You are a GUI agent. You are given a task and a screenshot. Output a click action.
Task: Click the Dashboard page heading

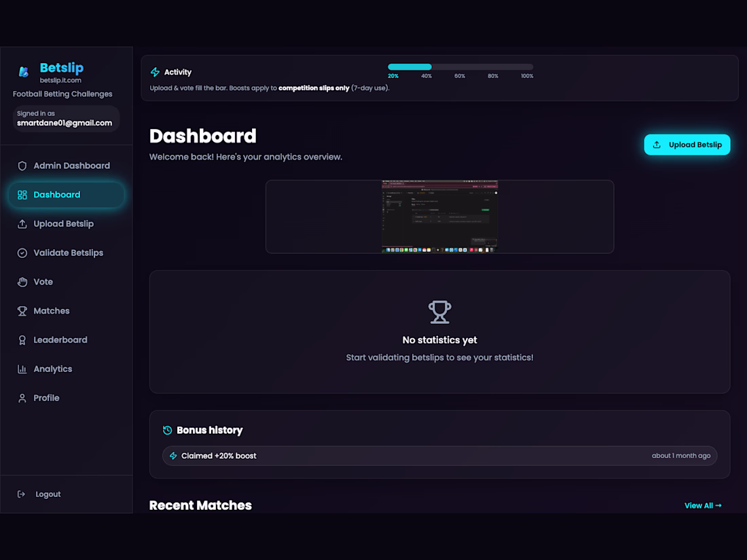202,136
